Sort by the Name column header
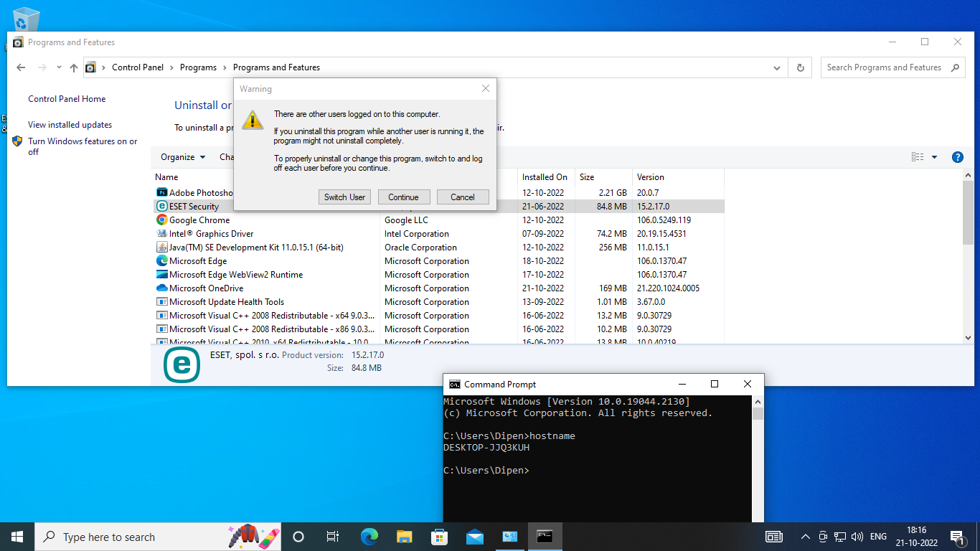Image resolution: width=980 pixels, height=551 pixels. click(265, 177)
